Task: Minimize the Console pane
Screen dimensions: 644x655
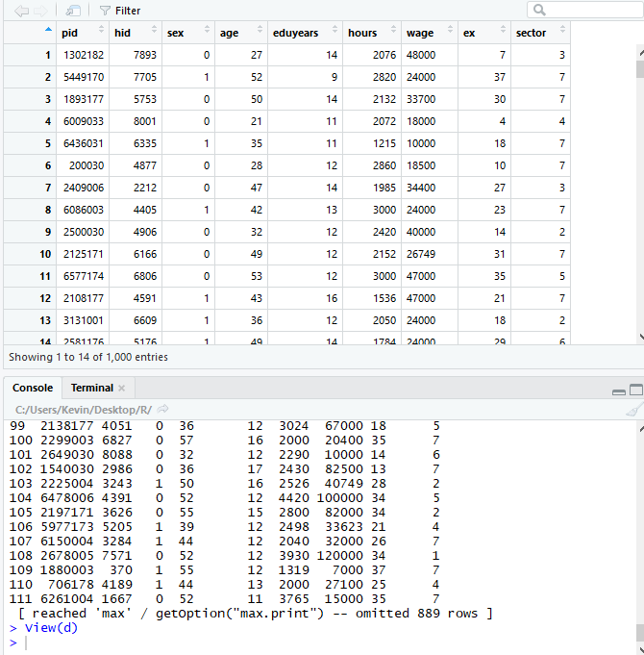Action: point(619,390)
